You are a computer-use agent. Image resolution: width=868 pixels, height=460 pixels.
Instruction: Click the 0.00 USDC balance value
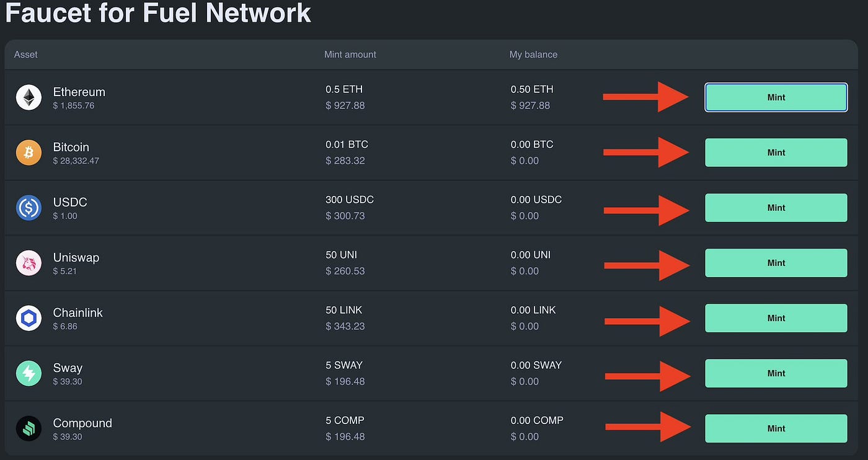tap(536, 200)
